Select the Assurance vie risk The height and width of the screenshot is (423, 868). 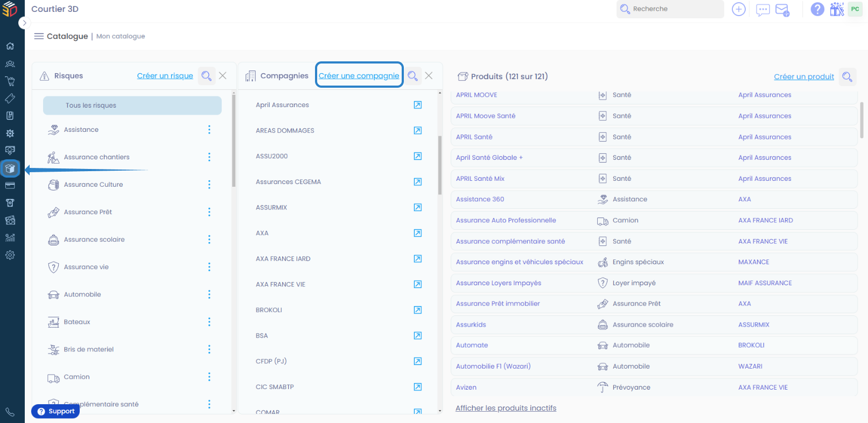coord(86,267)
